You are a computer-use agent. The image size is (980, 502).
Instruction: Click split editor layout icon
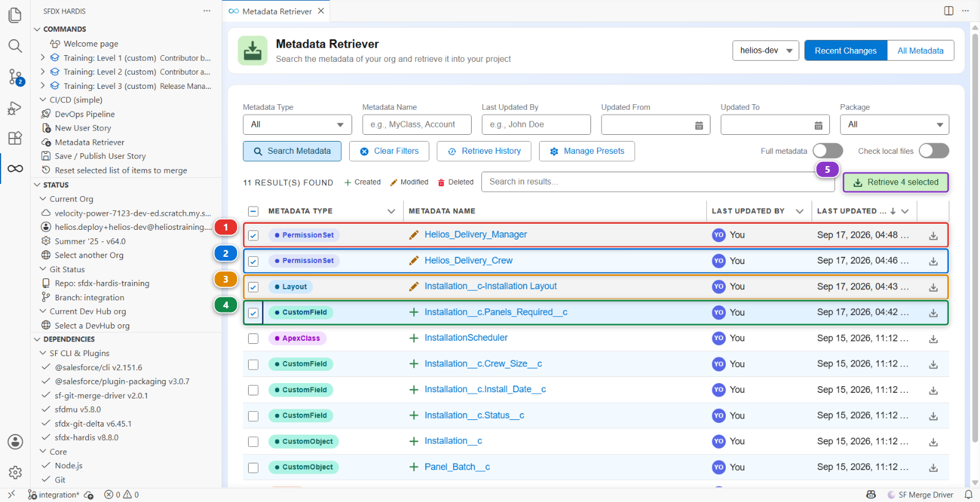pos(949,11)
